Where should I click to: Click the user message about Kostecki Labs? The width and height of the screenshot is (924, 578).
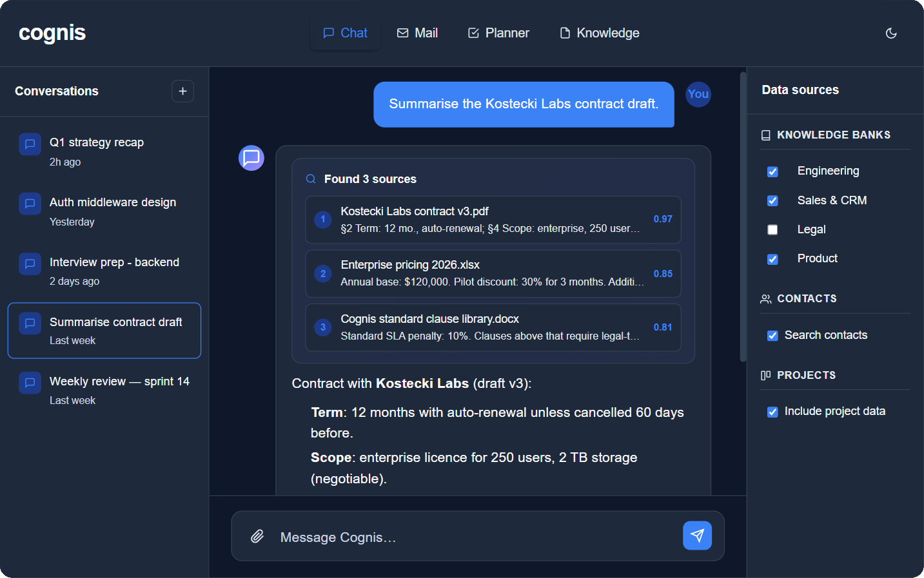[524, 104]
